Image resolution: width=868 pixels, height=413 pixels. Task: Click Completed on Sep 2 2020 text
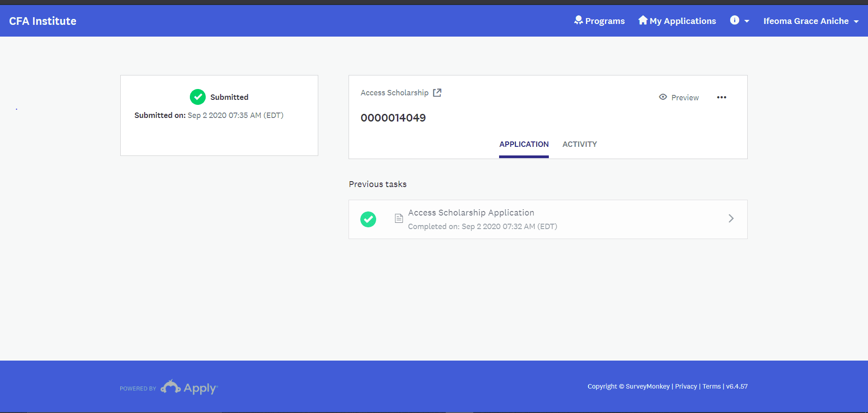tap(482, 226)
